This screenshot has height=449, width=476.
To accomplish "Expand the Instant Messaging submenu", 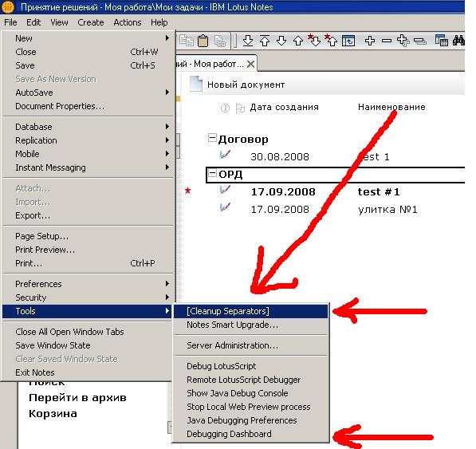I will pos(88,167).
